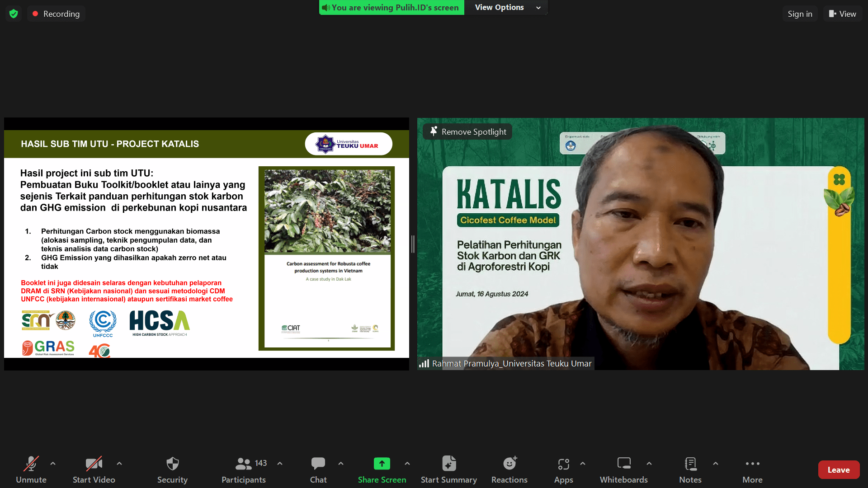868x488 pixels.
Task: Click the Sign in button
Action: coord(800,14)
